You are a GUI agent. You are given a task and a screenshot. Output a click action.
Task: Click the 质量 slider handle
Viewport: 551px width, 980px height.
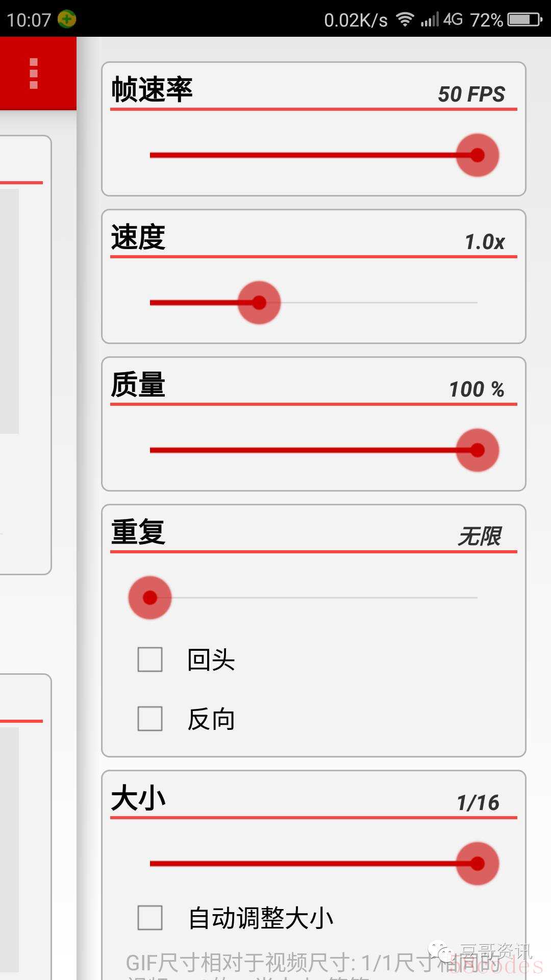(477, 450)
